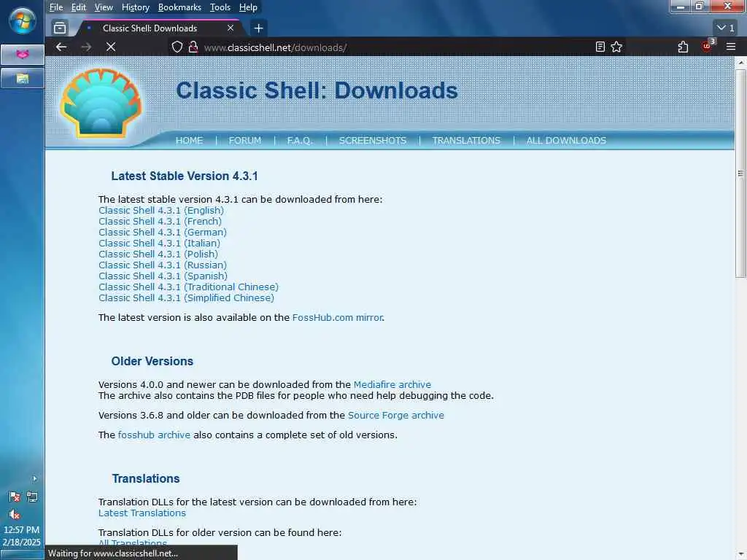Screen dimensions: 747x560
Task: Open the Latest Translations link
Action: click(142, 513)
